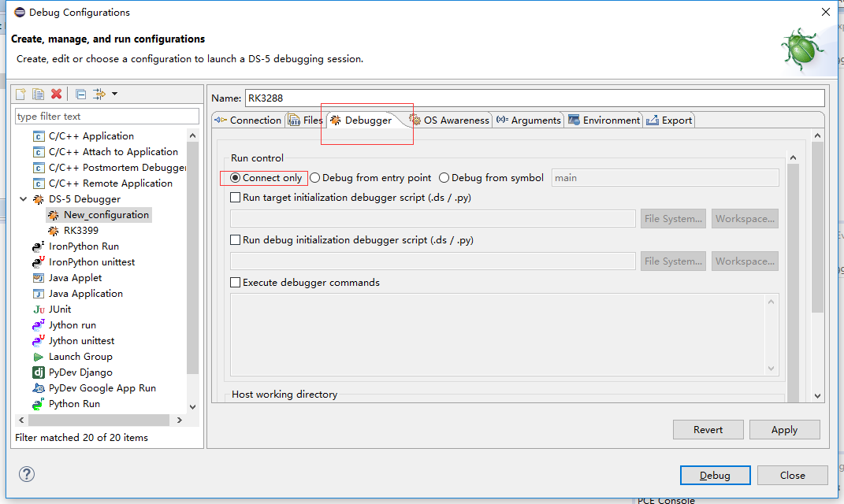This screenshot has height=504, width=844.
Task: Switch to the Export tab
Action: click(x=669, y=120)
